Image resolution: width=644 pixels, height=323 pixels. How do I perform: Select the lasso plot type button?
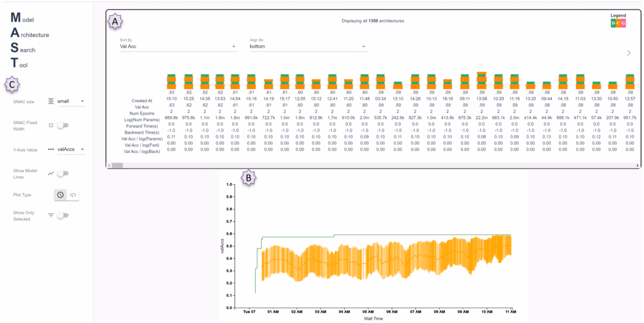click(73, 195)
